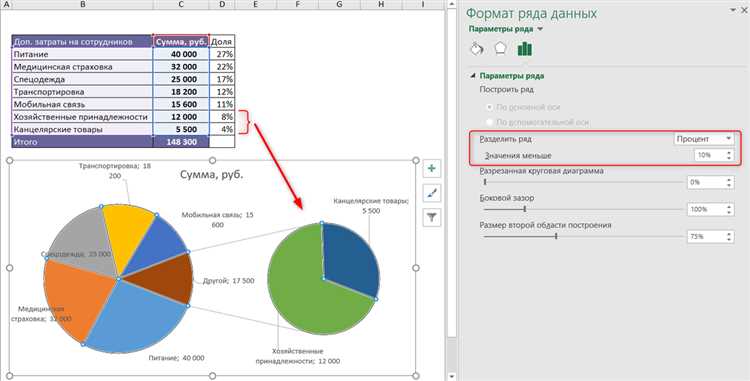Click the Боковой зазор slider handle

pyautogui.click(x=525, y=209)
